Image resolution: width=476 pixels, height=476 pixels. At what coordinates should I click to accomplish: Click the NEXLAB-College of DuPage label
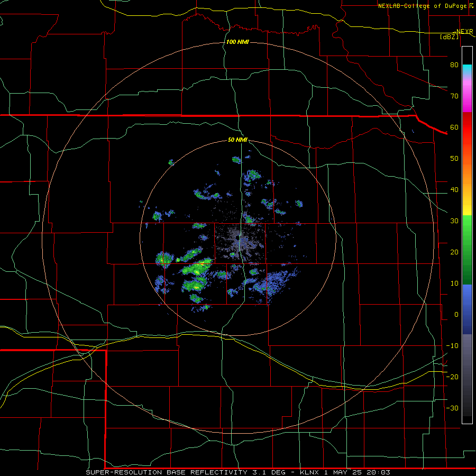[x=423, y=6]
